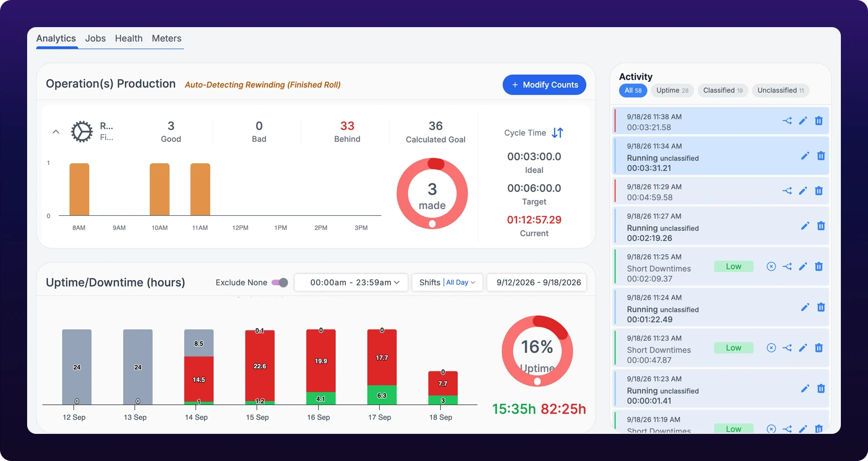The height and width of the screenshot is (461, 868).
Task: Filter activity by Uptime 28
Action: tap(672, 90)
